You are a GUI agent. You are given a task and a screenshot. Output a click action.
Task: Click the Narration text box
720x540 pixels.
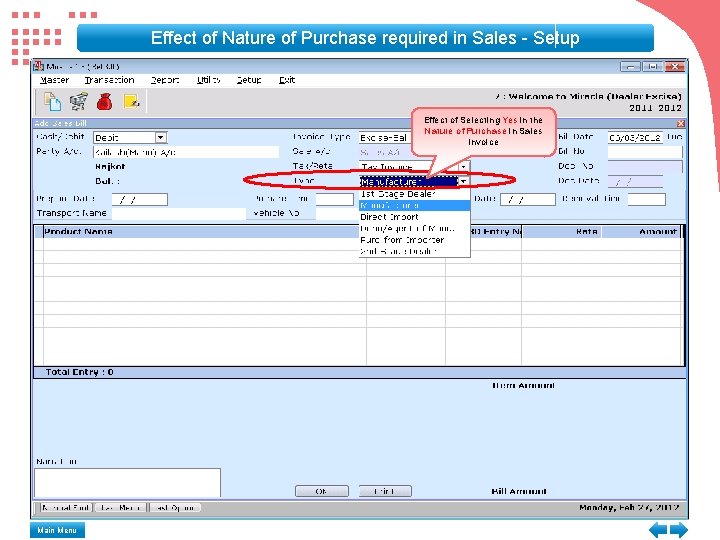(x=128, y=483)
